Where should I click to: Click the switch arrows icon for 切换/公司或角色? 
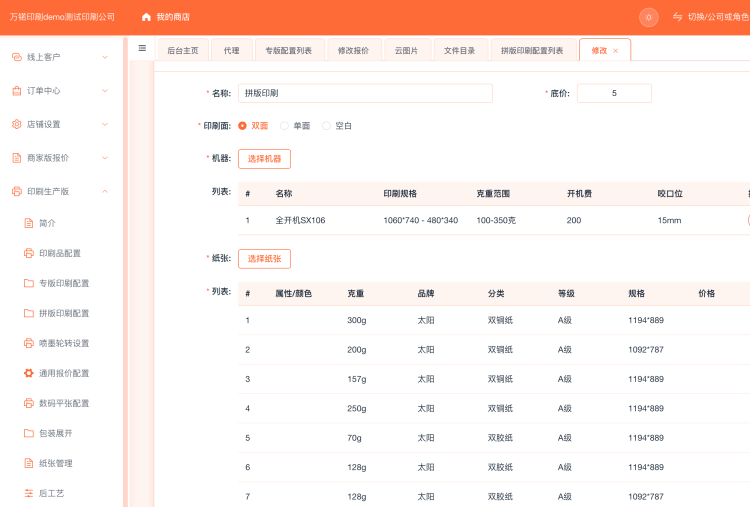(677, 17)
